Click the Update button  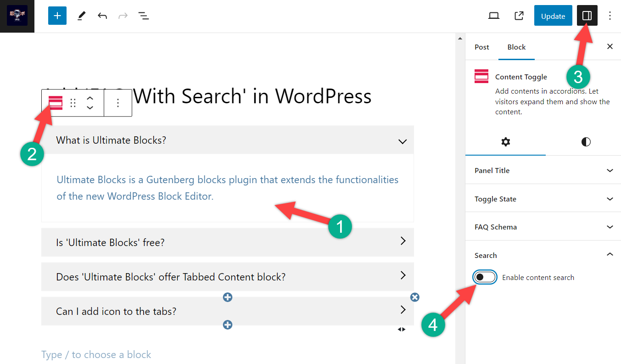pyautogui.click(x=553, y=16)
